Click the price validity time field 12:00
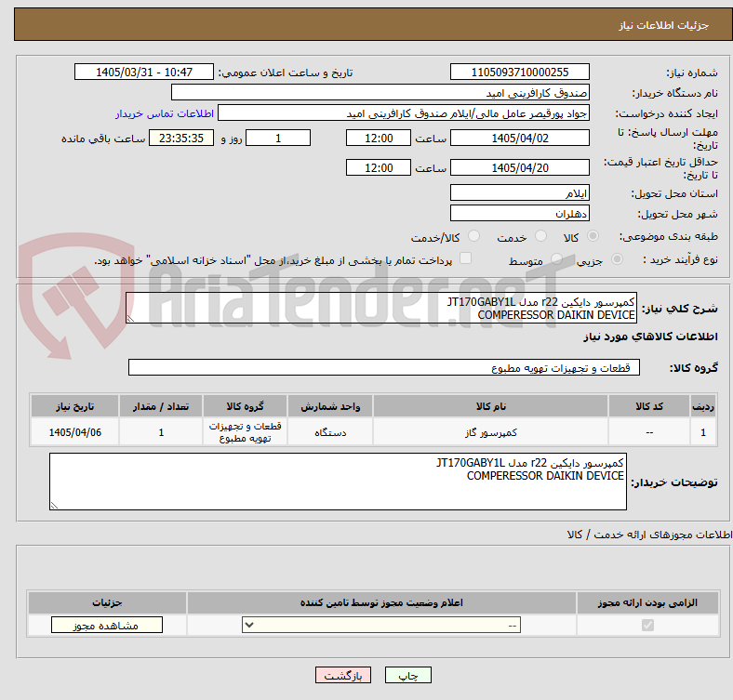Image resolution: width=733 pixels, height=700 pixels. pos(379,167)
